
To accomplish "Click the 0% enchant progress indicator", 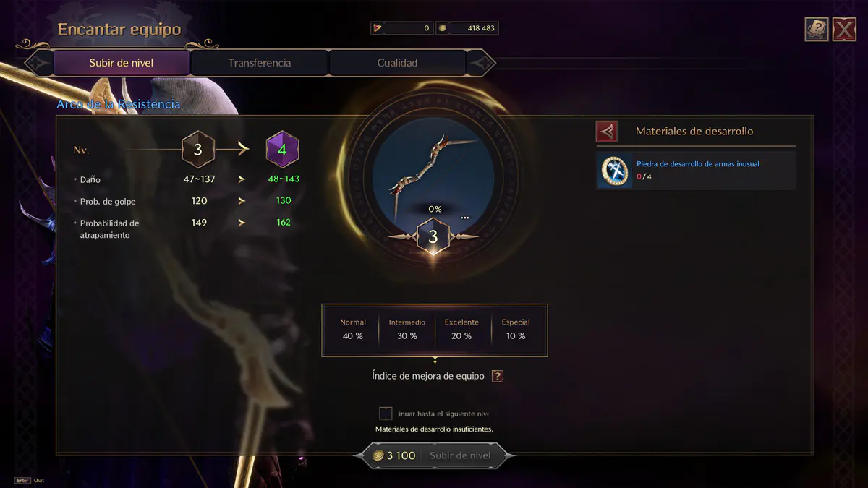I will [435, 209].
